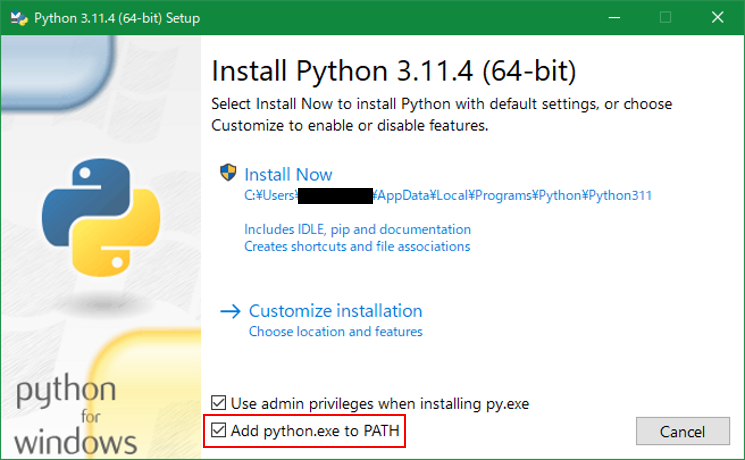Click the Creates shortcuts and file associations line

357,246
